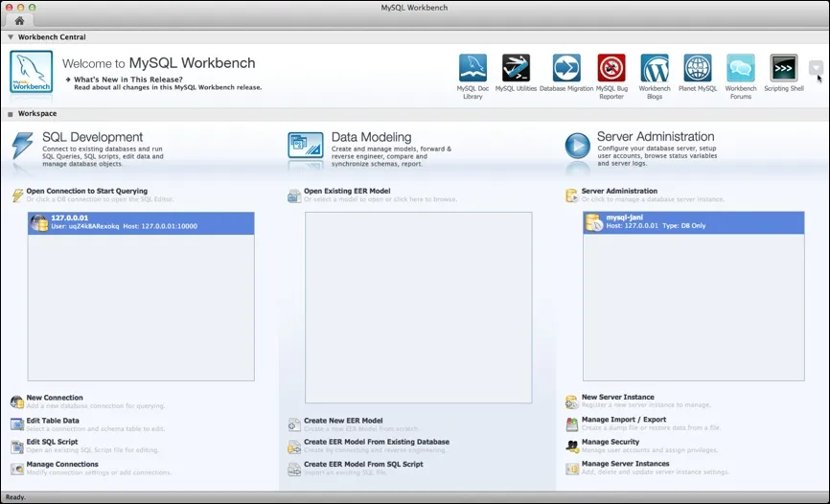Click New Server Instance link
The width and height of the screenshot is (830, 504).
(618, 397)
